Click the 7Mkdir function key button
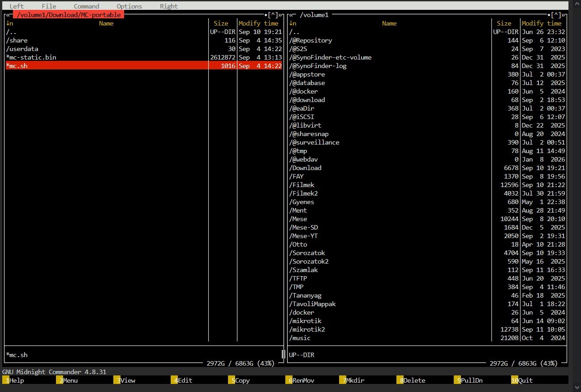Viewport: 581px width, 392px height. (352, 380)
